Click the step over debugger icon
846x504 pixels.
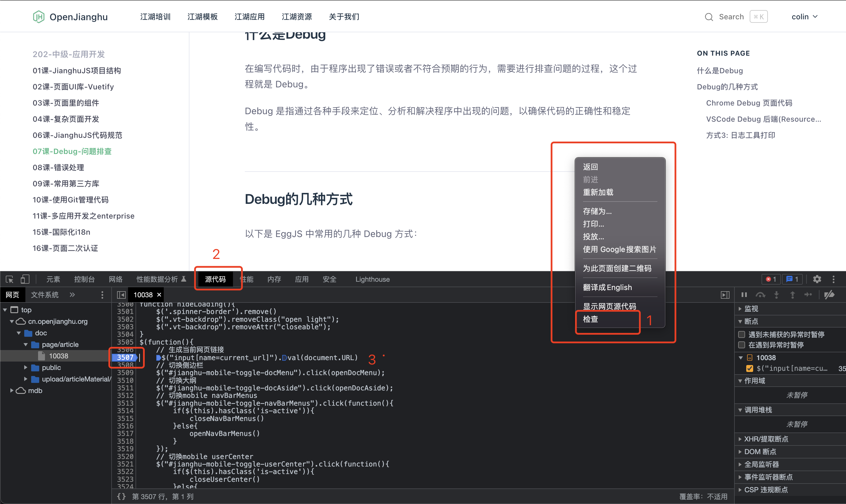(x=760, y=295)
